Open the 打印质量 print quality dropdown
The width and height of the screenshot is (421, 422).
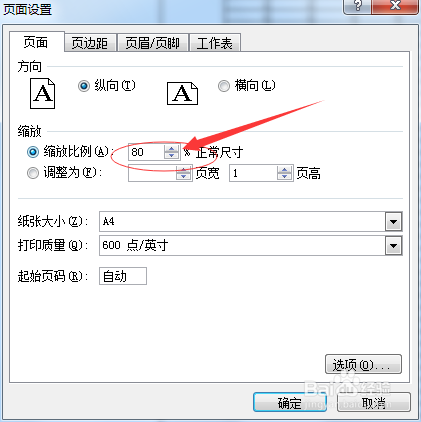click(393, 246)
